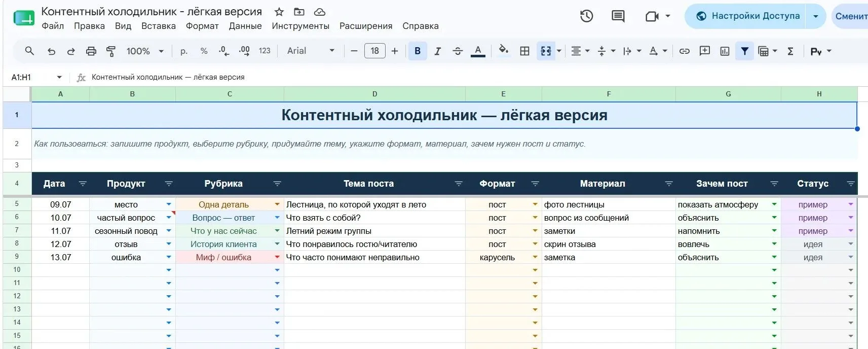Viewport: 868px width, 349px height.
Task: Open more number formats (123)
Action: coord(265,51)
